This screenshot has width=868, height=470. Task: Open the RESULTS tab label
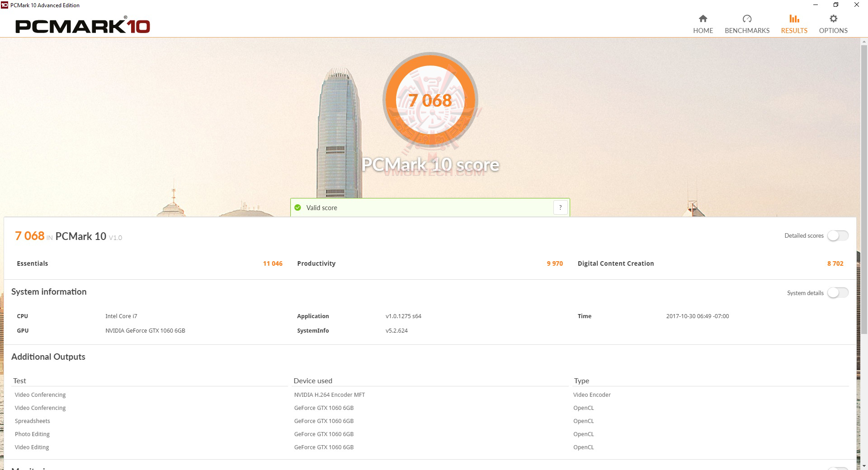pos(794,31)
